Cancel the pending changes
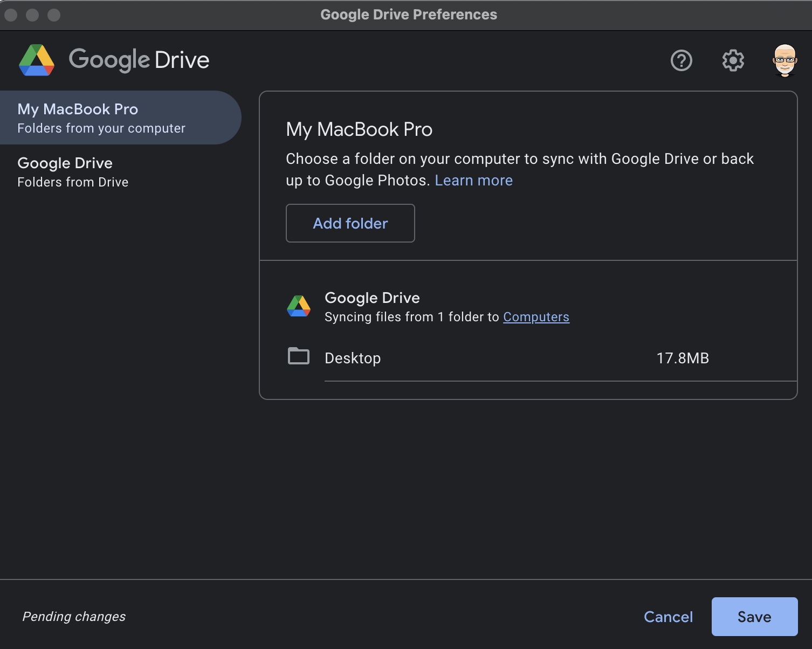This screenshot has width=812, height=649. [668, 617]
